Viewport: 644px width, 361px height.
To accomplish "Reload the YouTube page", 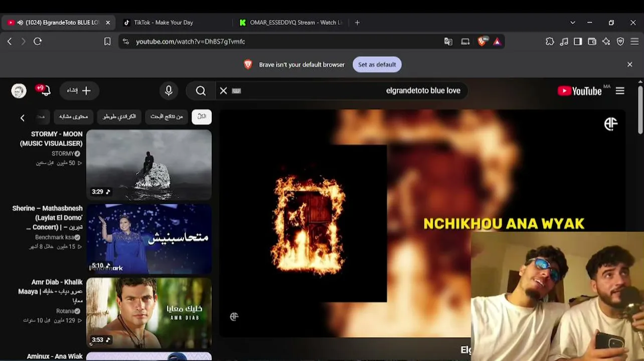I will 38,42.
